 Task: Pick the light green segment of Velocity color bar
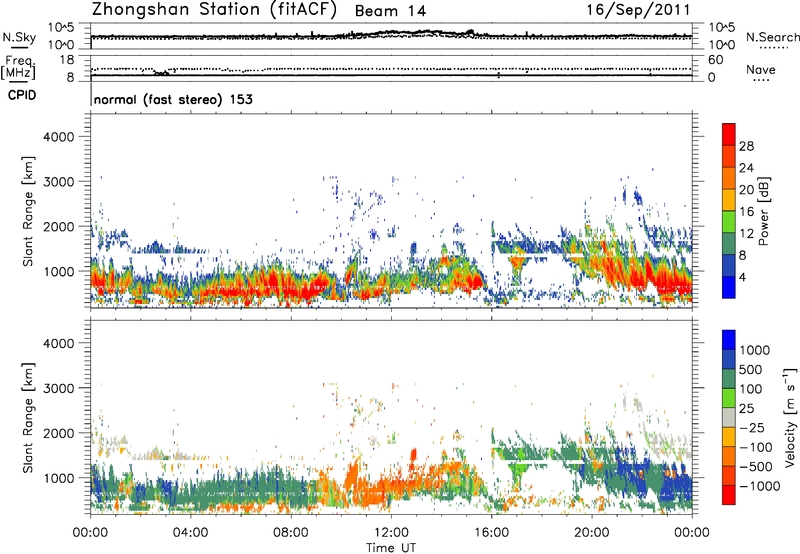coord(729,398)
